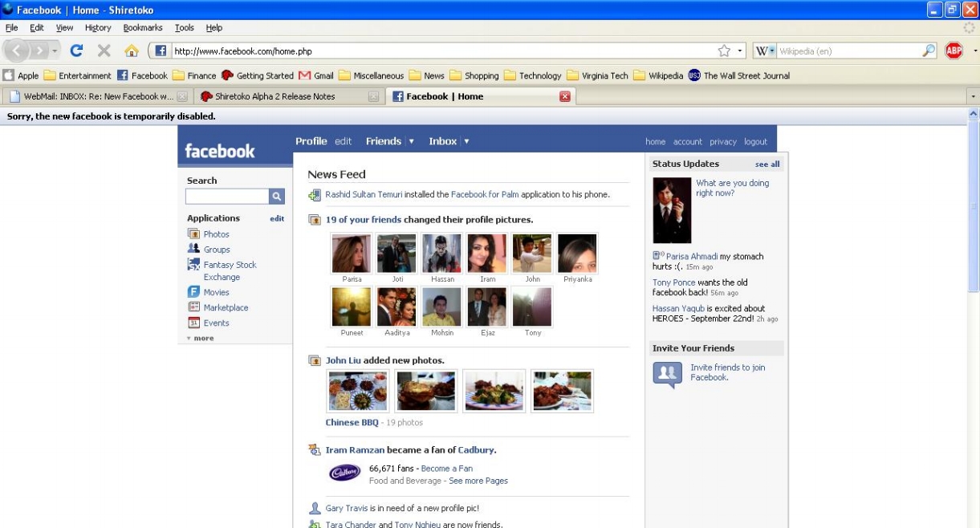The width and height of the screenshot is (980, 528).
Task: Open the Tools menu
Action: [185, 27]
